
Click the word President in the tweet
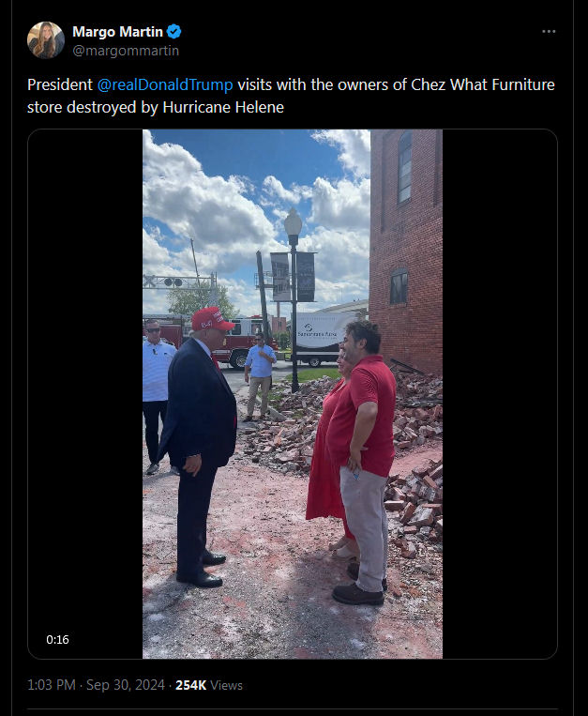[x=60, y=85]
